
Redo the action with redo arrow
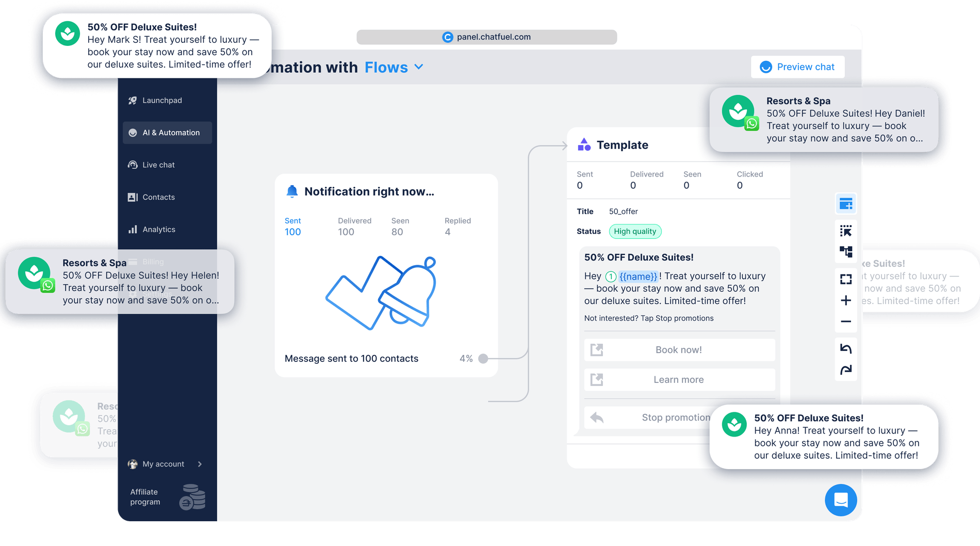(845, 370)
